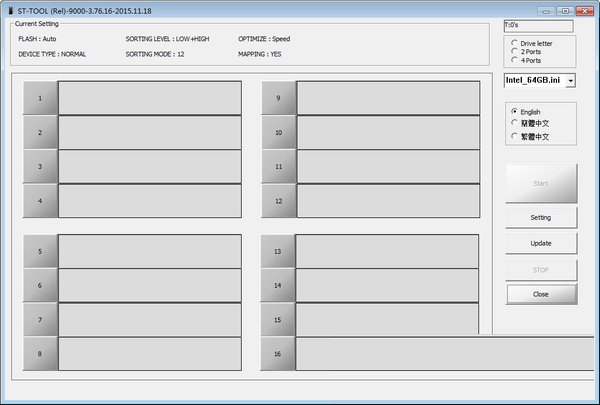Click the status field beside port 2
The image size is (600, 405).
[x=150, y=132]
